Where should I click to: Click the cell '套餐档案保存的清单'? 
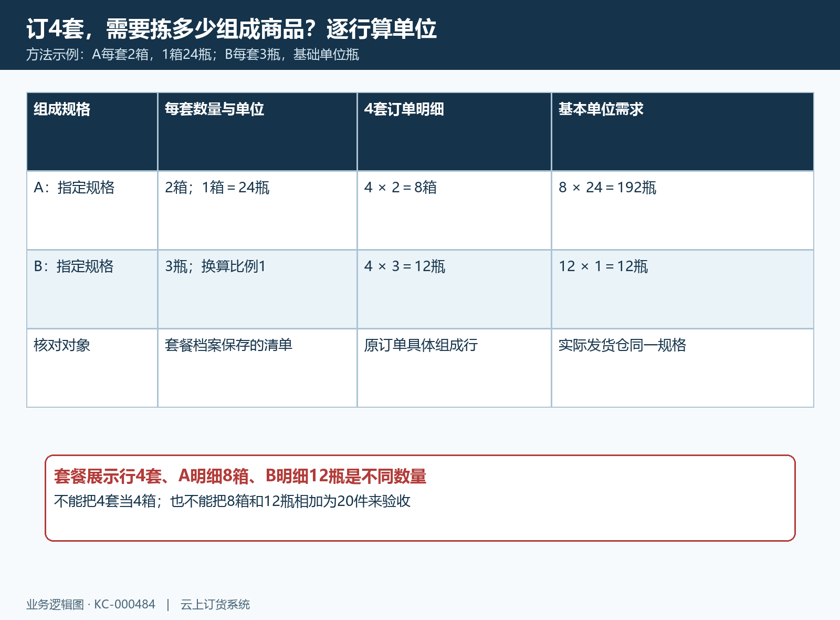coord(257,368)
